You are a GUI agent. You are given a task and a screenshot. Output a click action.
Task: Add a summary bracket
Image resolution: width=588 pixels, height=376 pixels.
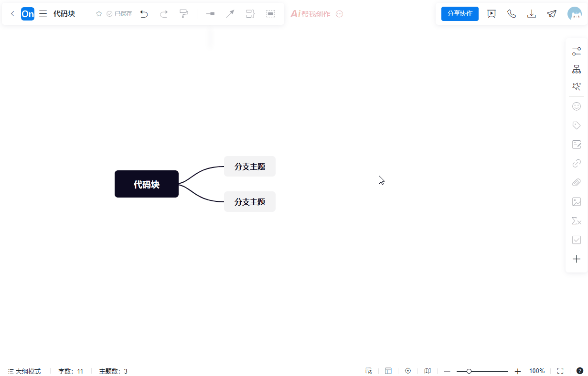coord(250,14)
